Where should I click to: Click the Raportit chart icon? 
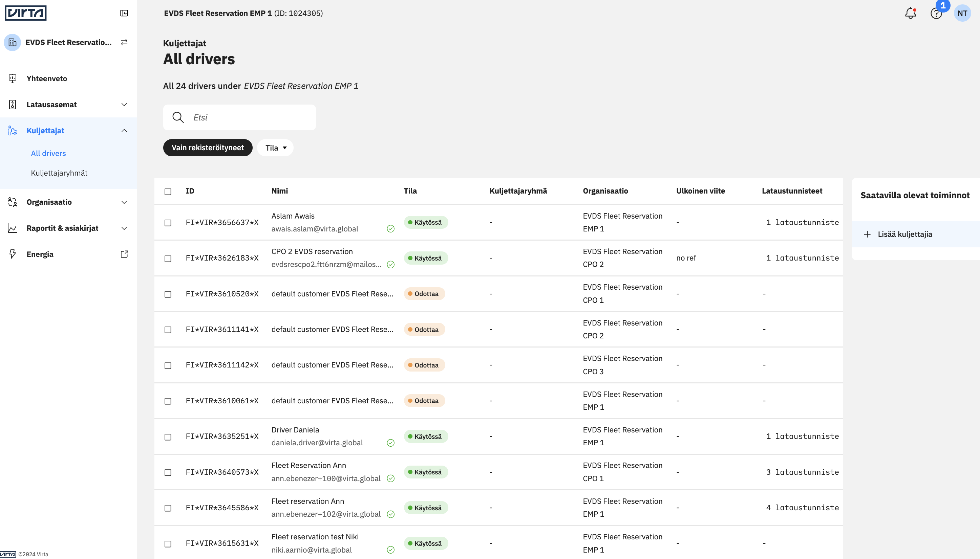point(12,228)
